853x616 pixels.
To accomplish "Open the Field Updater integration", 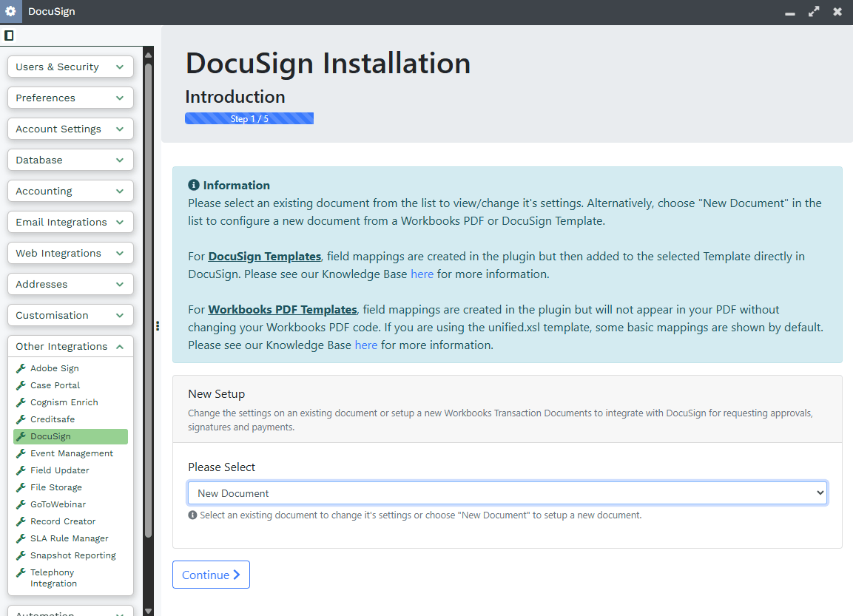I will [x=60, y=470].
